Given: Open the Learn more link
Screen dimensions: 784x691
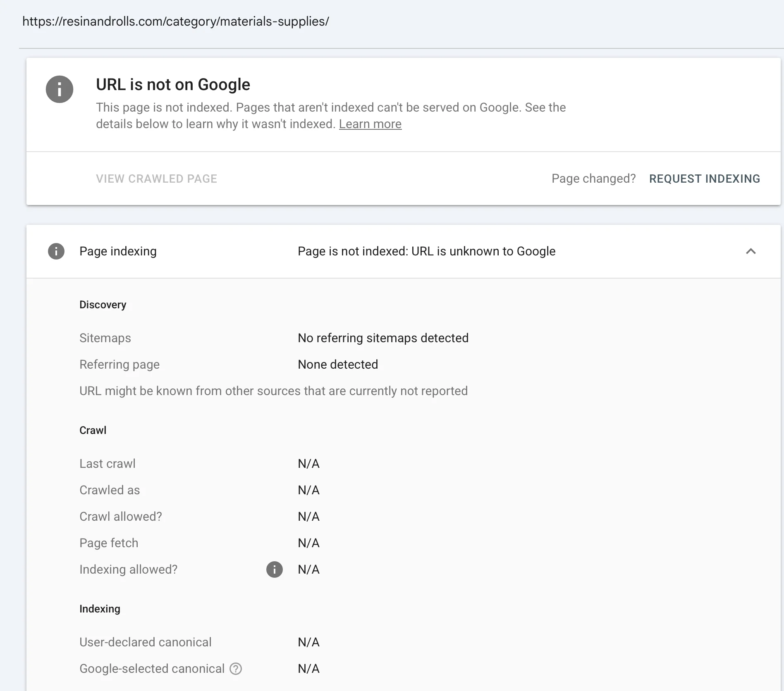Looking at the screenshot, I should [x=370, y=124].
